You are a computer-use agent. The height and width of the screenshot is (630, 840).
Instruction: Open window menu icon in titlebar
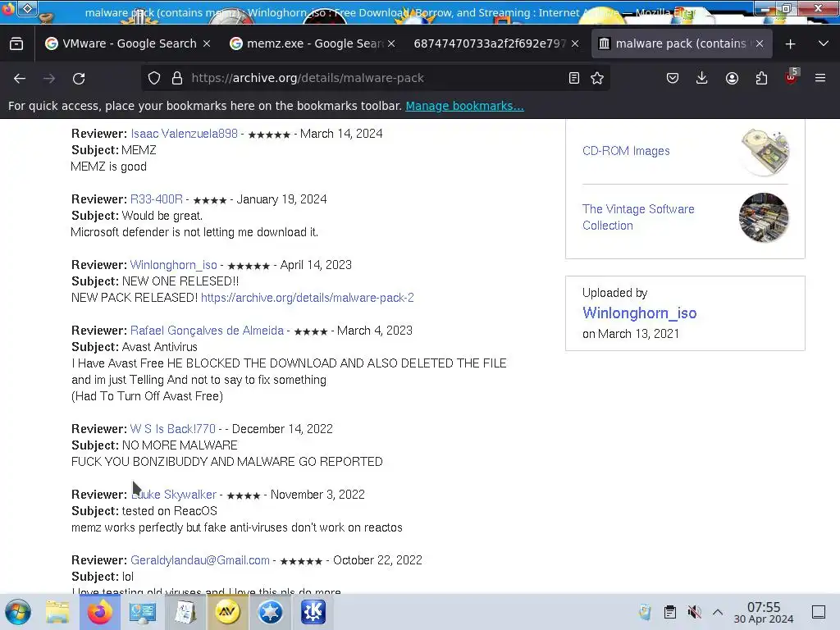(28, 8)
